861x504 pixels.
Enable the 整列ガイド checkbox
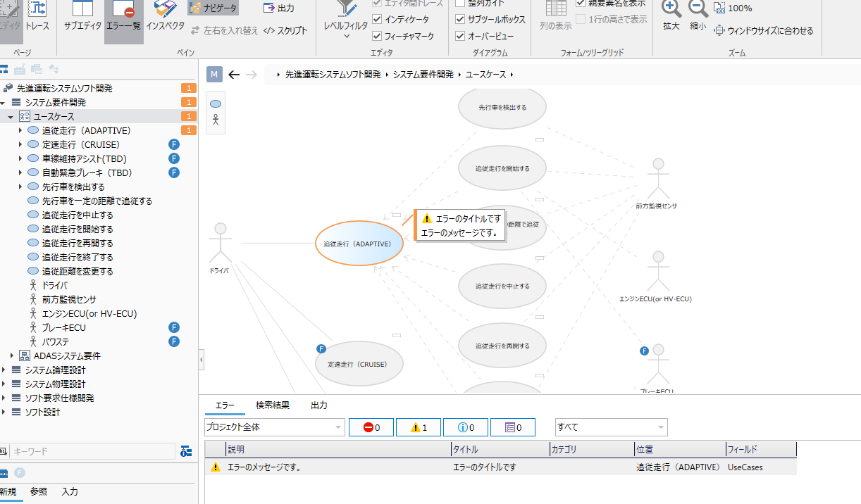tap(460, 3)
